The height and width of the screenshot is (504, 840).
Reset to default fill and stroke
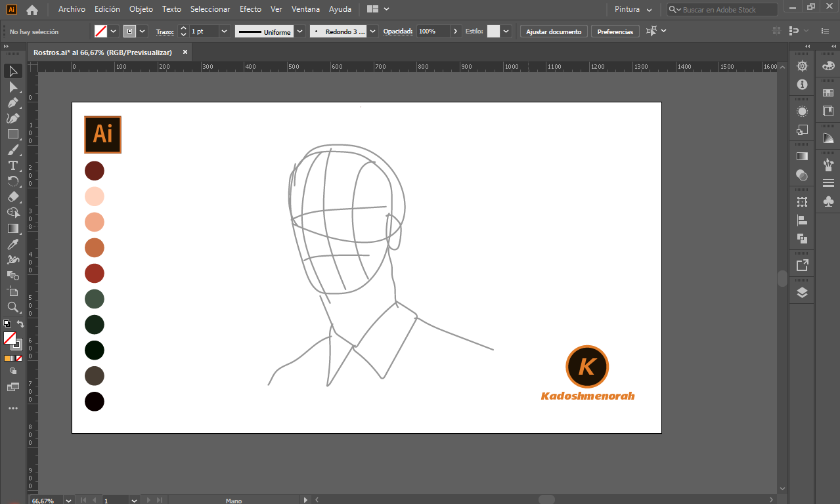coord(7,324)
